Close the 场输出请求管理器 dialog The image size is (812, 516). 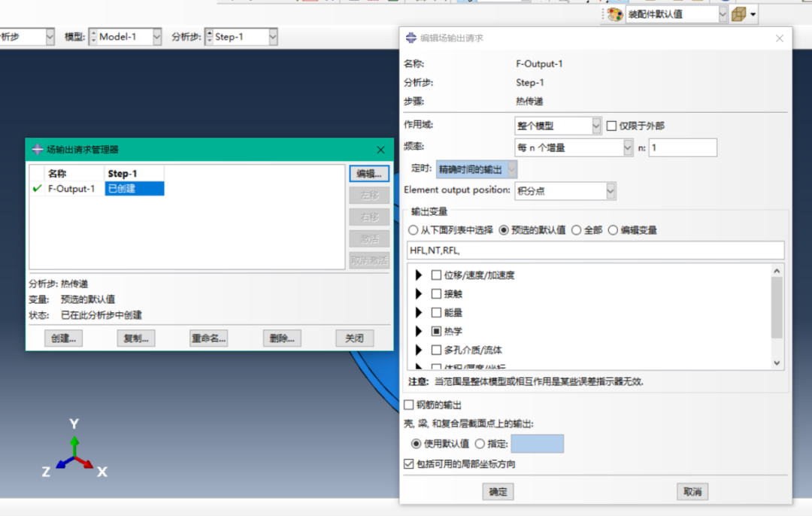[380, 150]
